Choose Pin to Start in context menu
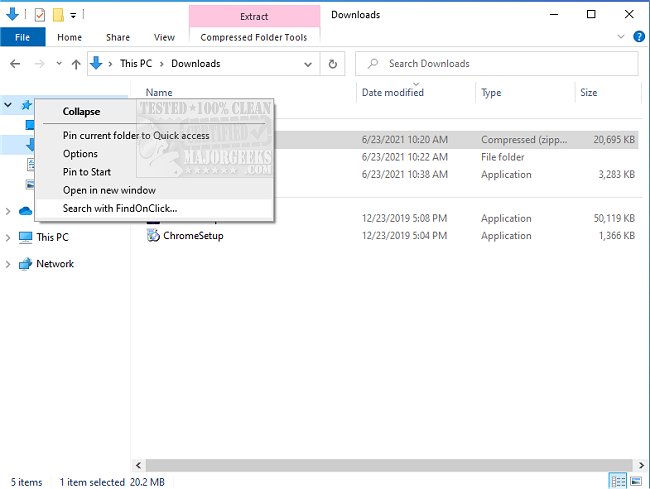This screenshot has height=489, width=650. click(x=87, y=172)
